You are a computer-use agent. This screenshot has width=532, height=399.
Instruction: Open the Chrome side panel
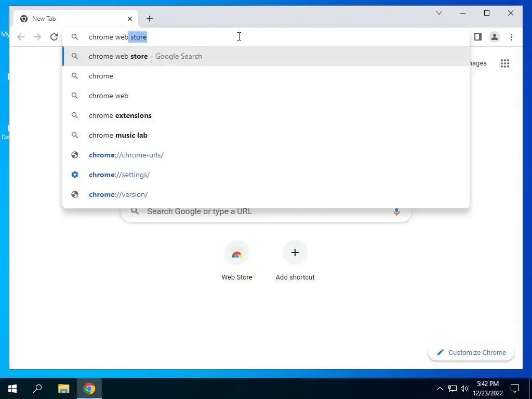(x=478, y=37)
